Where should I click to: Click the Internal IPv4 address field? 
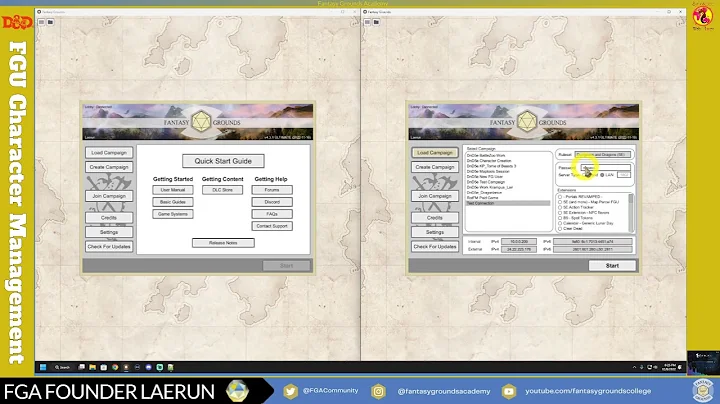519,241
